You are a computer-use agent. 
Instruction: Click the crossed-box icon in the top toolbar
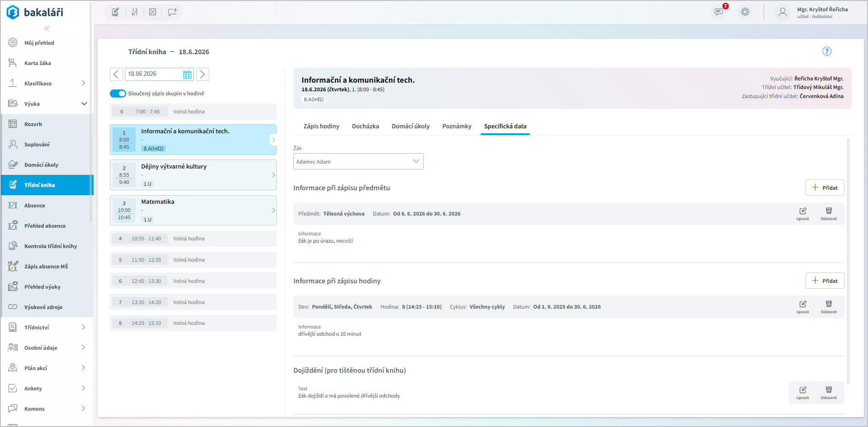(153, 12)
